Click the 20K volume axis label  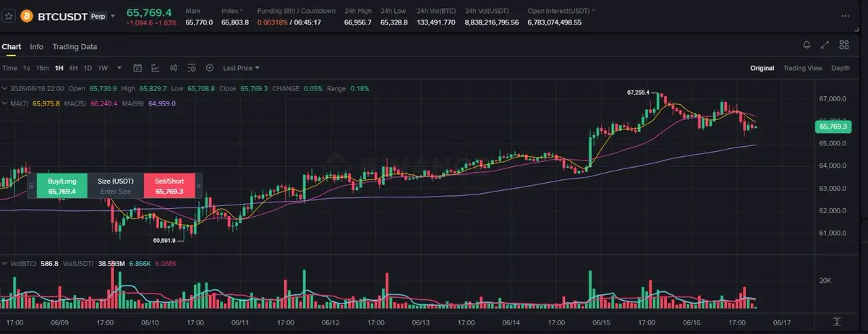coord(827,280)
